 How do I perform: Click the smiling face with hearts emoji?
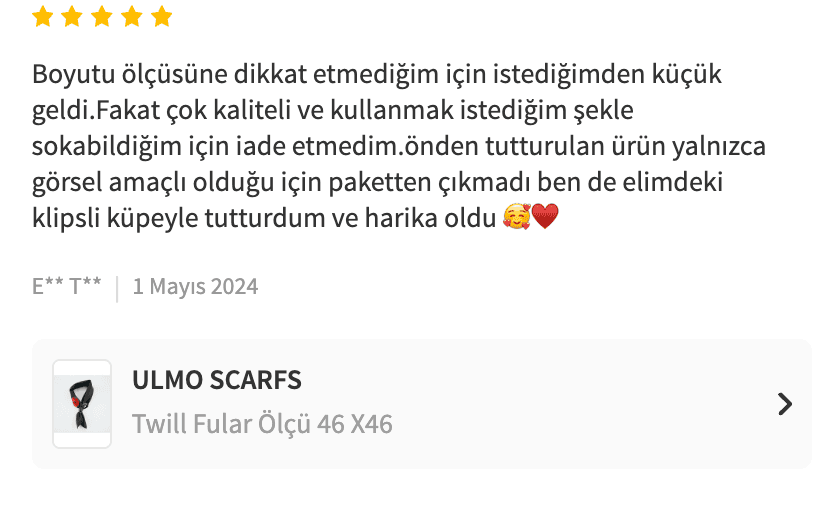tap(516, 217)
